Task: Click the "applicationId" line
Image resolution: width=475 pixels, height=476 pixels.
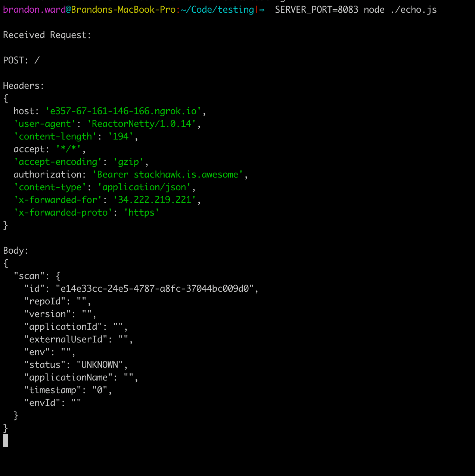Action: click(x=76, y=327)
